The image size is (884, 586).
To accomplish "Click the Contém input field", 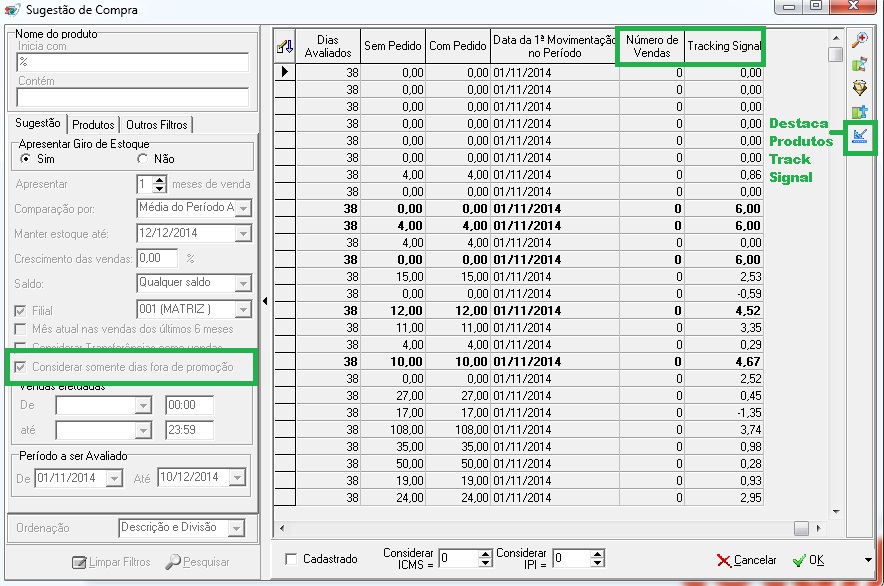I will 132,97.
